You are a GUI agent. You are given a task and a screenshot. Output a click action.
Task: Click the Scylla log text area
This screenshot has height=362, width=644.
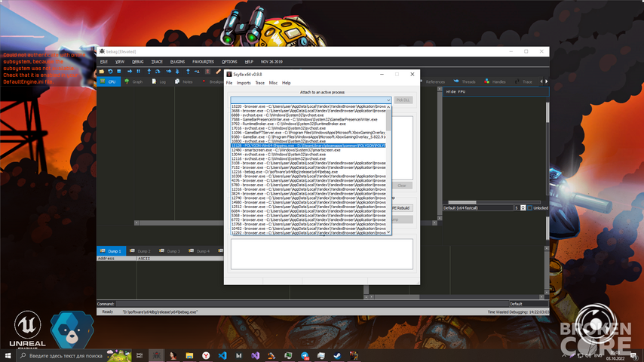tap(322, 254)
